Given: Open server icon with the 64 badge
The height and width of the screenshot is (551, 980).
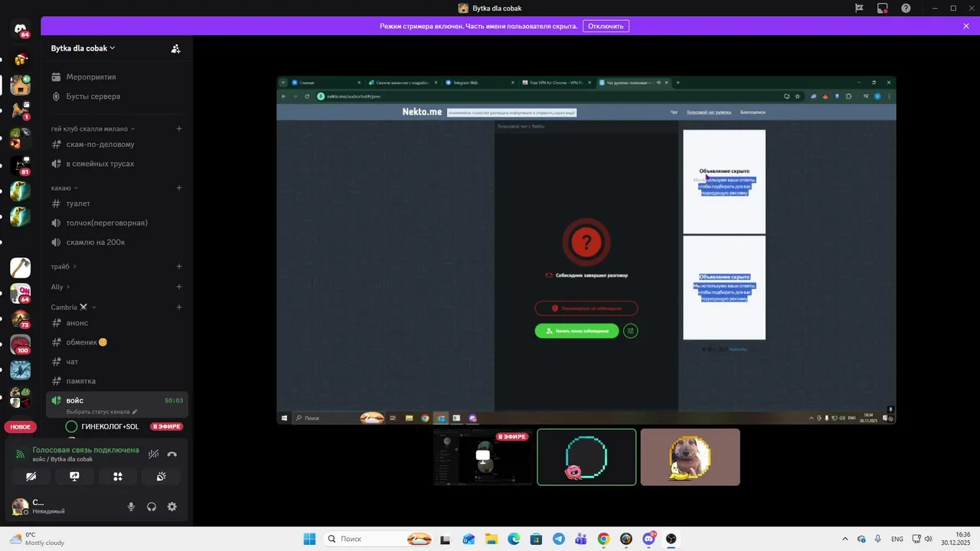Looking at the screenshot, I should point(21,293).
